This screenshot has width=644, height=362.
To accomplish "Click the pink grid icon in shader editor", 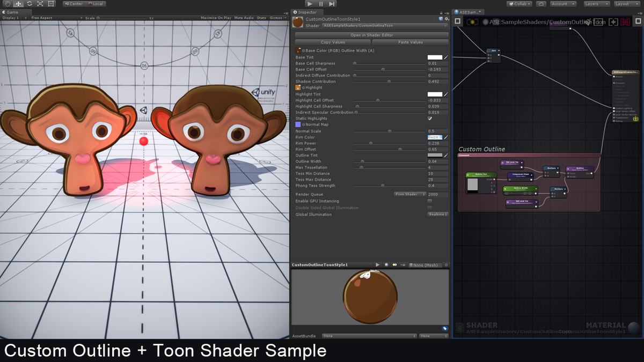I will 625,22.
